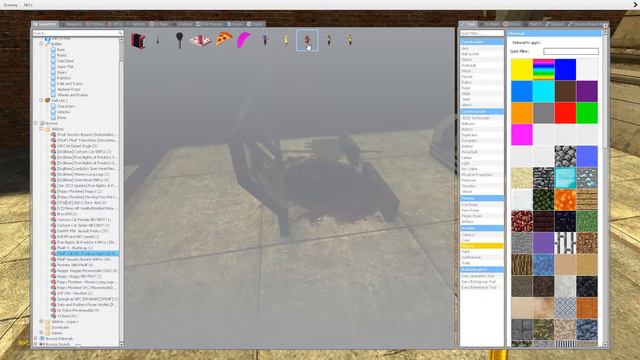640x360 pixels.
Task: Expand the Addons - Legacy folder
Action: (x=41, y=322)
